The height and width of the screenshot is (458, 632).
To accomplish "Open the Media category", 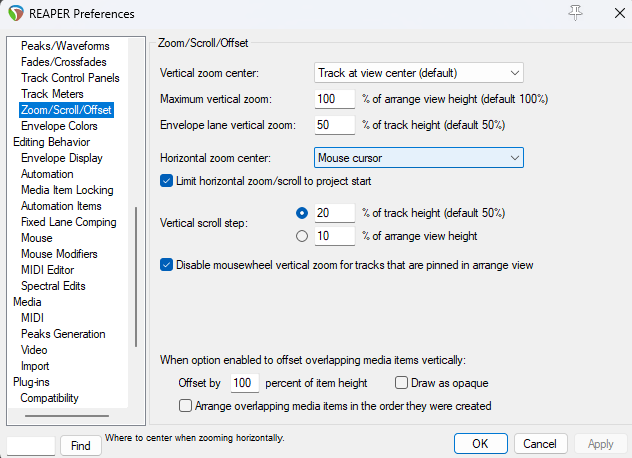I will pos(27,302).
